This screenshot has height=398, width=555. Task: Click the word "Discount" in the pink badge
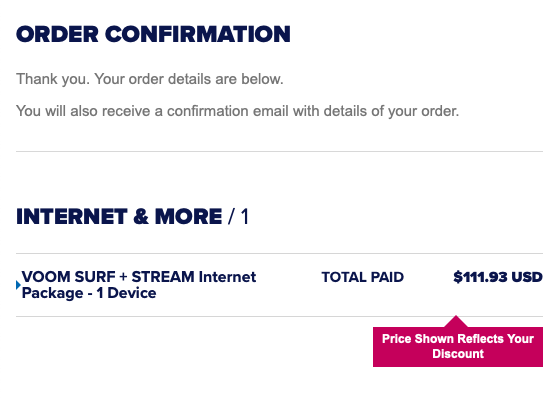click(458, 354)
